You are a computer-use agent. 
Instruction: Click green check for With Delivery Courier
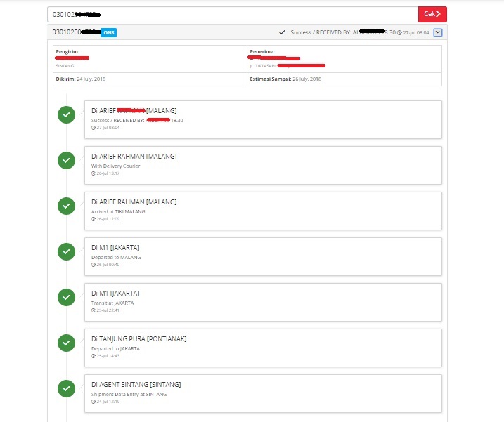click(x=66, y=160)
